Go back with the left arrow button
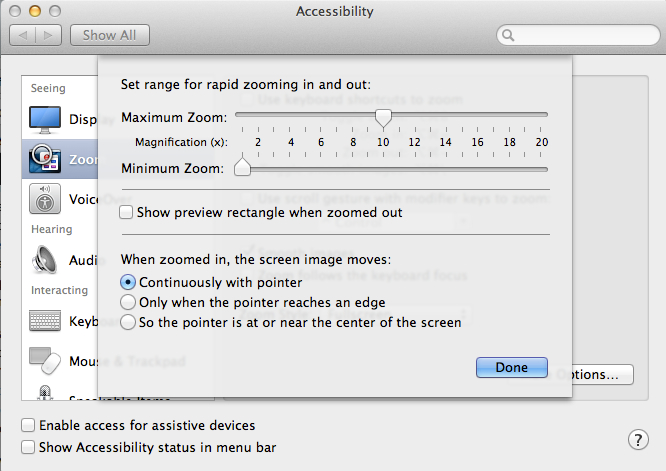 coord(24,35)
